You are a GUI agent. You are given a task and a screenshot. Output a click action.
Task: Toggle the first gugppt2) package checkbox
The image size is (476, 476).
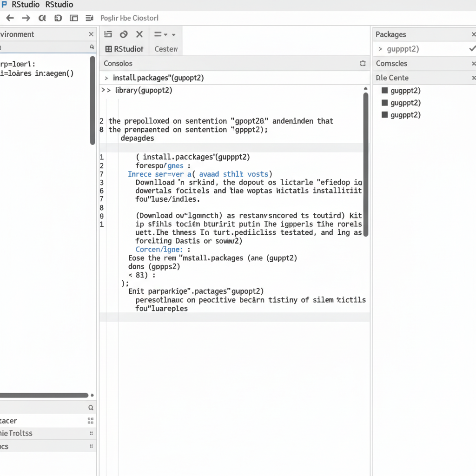[x=384, y=91]
